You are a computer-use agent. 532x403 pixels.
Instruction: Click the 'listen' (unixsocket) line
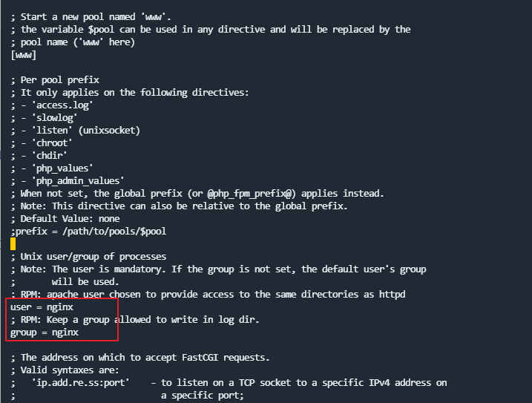[x=86, y=131]
